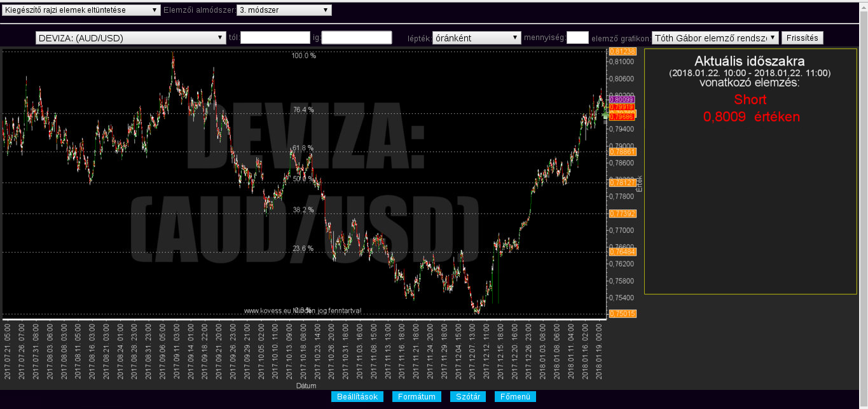Open Beállítások settings at the bottom
The height and width of the screenshot is (409, 868).
tap(357, 397)
